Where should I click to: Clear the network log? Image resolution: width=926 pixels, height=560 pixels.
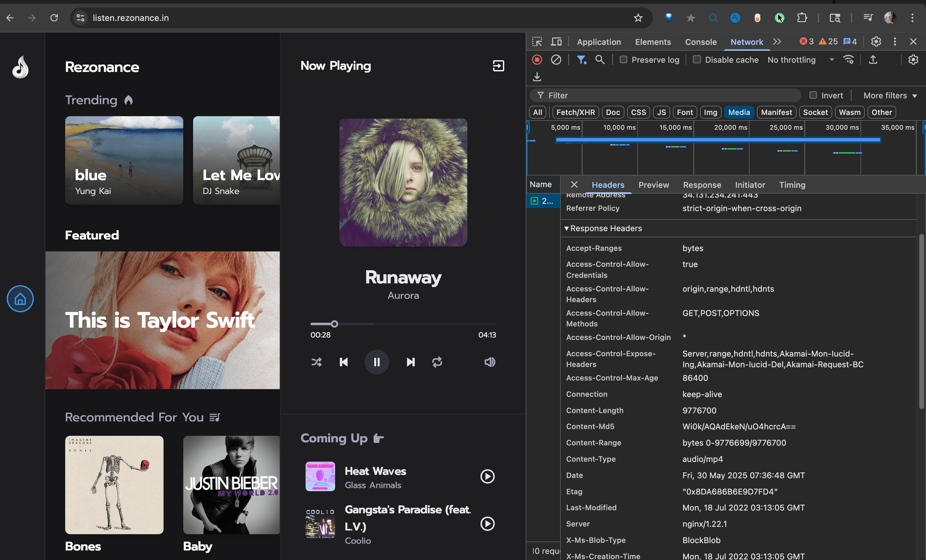coord(556,60)
